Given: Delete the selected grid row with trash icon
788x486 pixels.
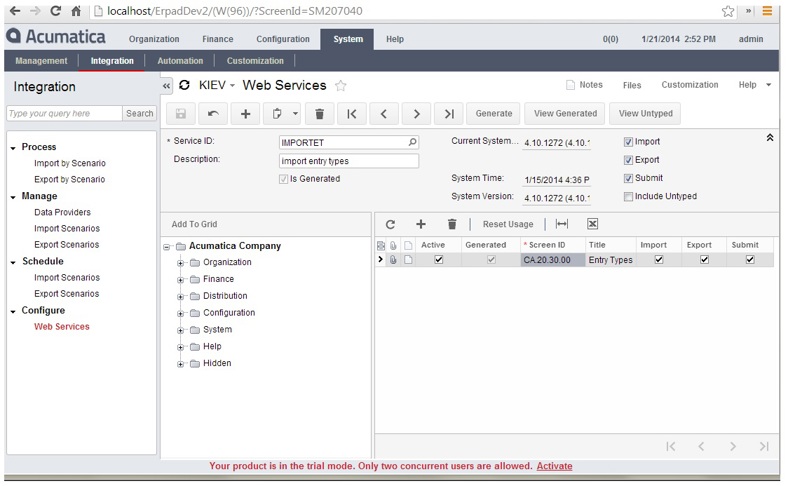Looking at the screenshot, I should tap(452, 224).
